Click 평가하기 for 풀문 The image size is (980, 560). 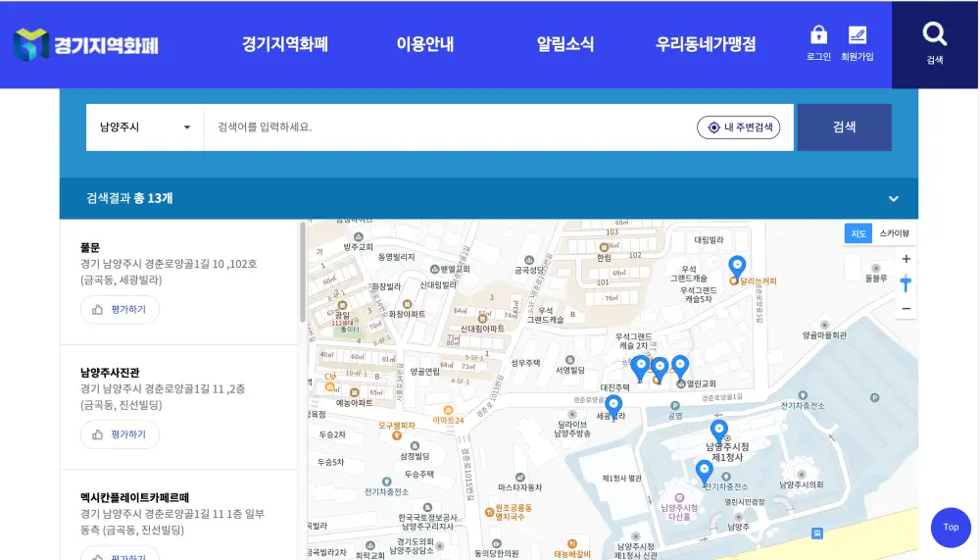coord(120,310)
